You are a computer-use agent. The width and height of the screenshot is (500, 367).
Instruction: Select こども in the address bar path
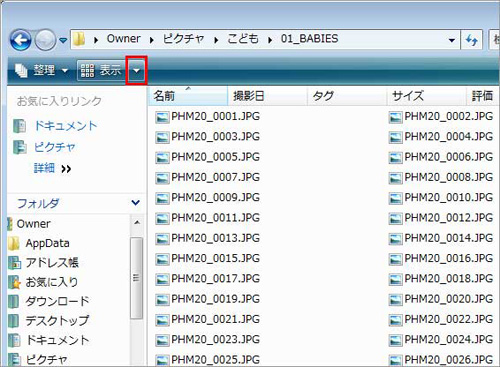tap(243, 39)
